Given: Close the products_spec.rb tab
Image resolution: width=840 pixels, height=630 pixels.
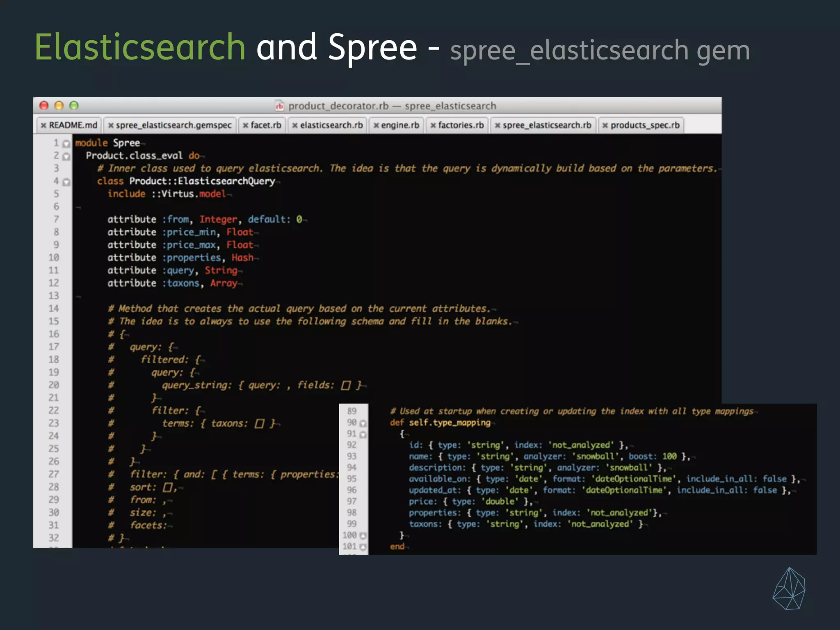Looking at the screenshot, I should click(x=605, y=126).
